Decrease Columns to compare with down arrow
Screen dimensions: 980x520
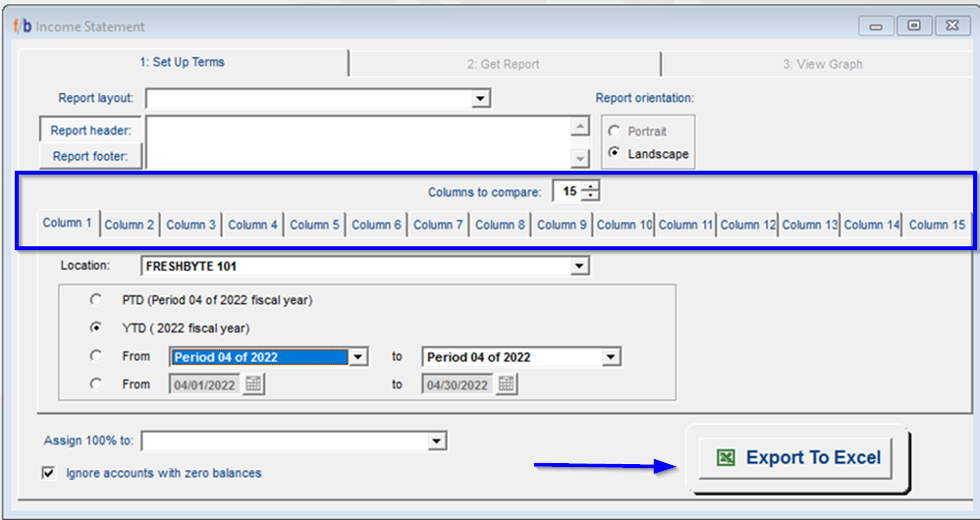tap(590, 196)
